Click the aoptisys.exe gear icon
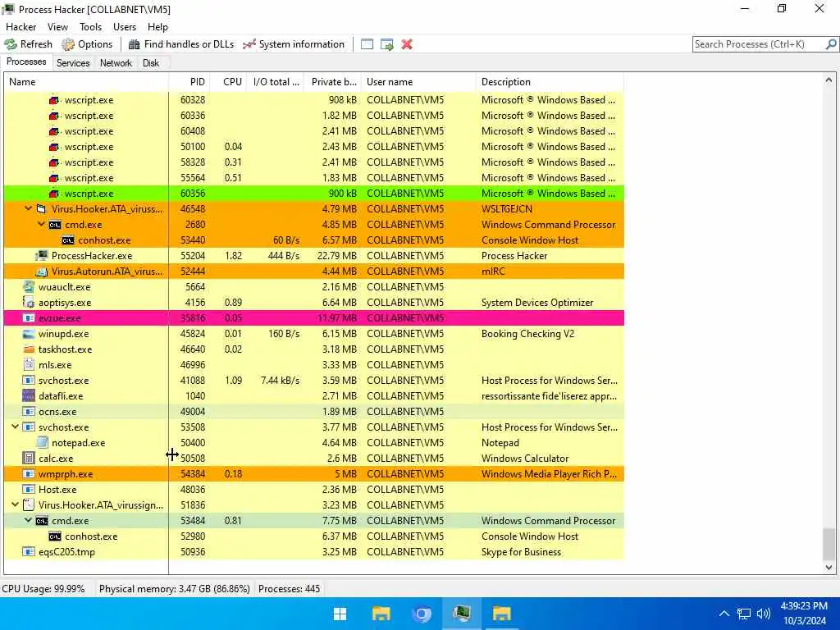The image size is (840, 630). [x=29, y=302]
